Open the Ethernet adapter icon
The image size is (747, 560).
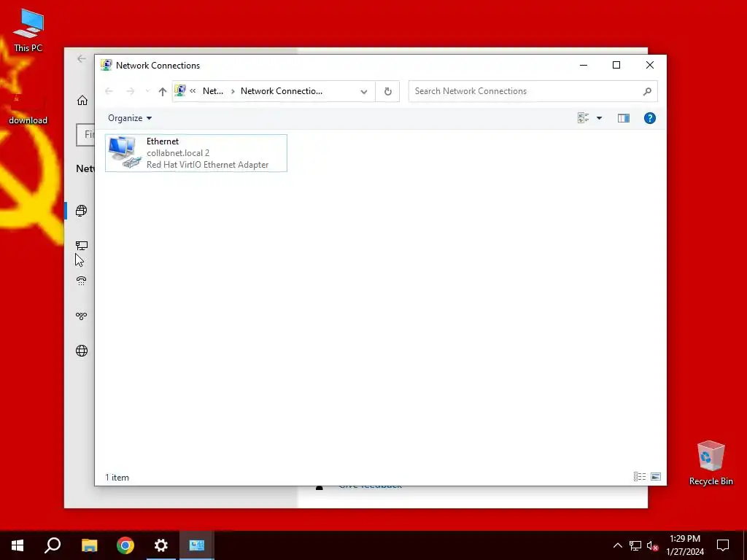[x=125, y=152]
